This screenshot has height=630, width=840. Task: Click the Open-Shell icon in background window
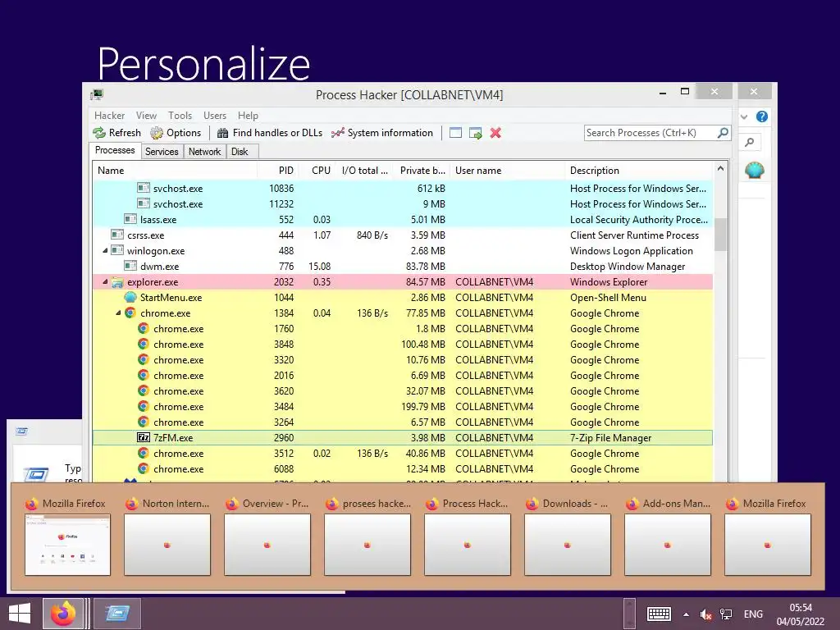coord(755,171)
